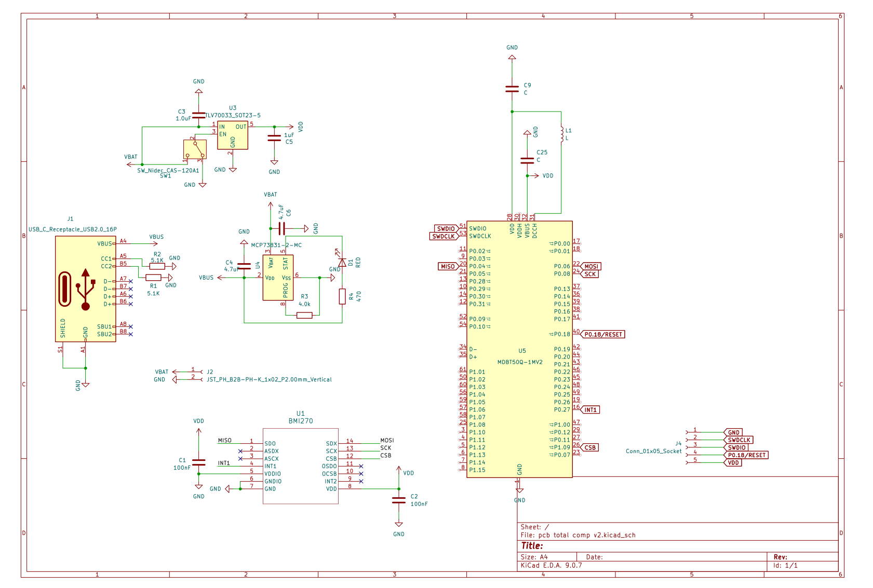Image resolution: width=873 pixels, height=588 pixels.
Task: Click the SWDIO label on J4 pin 3
Action: coord(736,447)
